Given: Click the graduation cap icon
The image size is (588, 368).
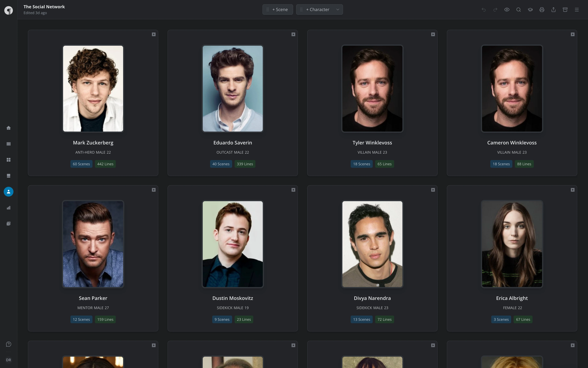Looking at the screenshot, I should 530,10.
